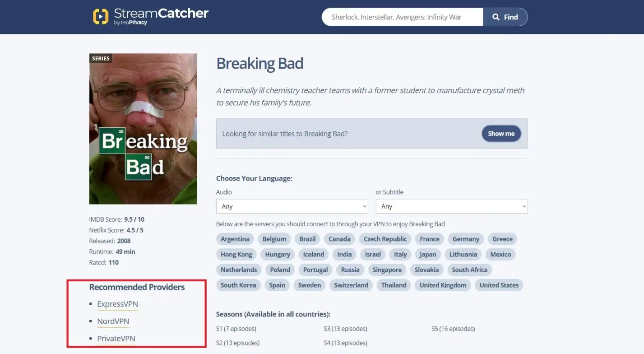Open the Audio language dropdown

(x=292, y=206)
